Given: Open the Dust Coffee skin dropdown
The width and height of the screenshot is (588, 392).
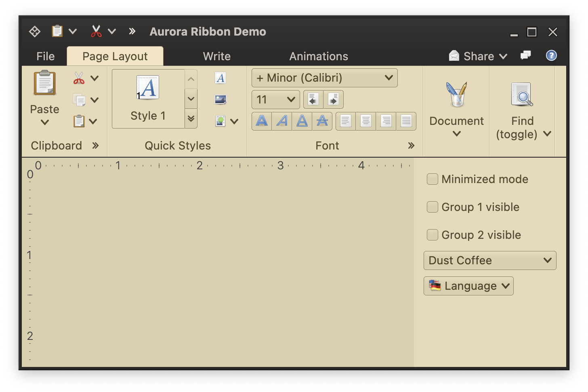Looking at the screenshot, I should [x=490, y=260].
